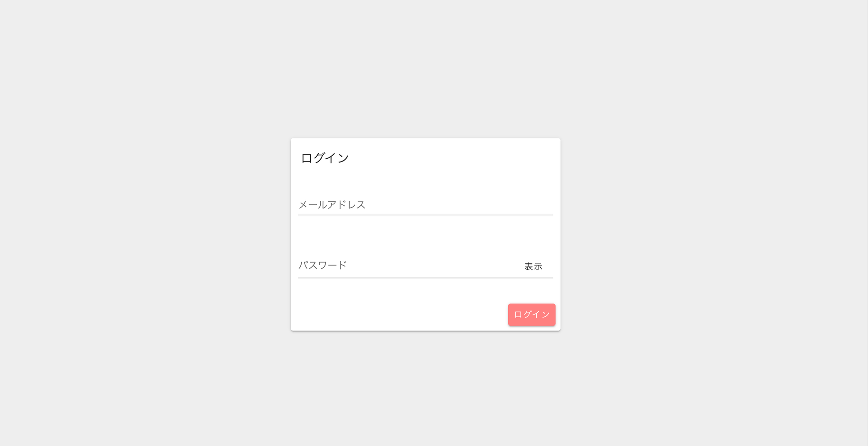Submit the form with ログイン button
The width and height of the screenshot is (868, 446).
click(x=532, y=315)
